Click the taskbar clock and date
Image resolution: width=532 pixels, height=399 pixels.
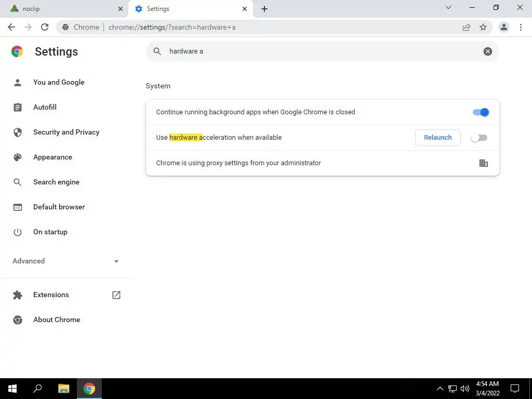pos(487,389)
